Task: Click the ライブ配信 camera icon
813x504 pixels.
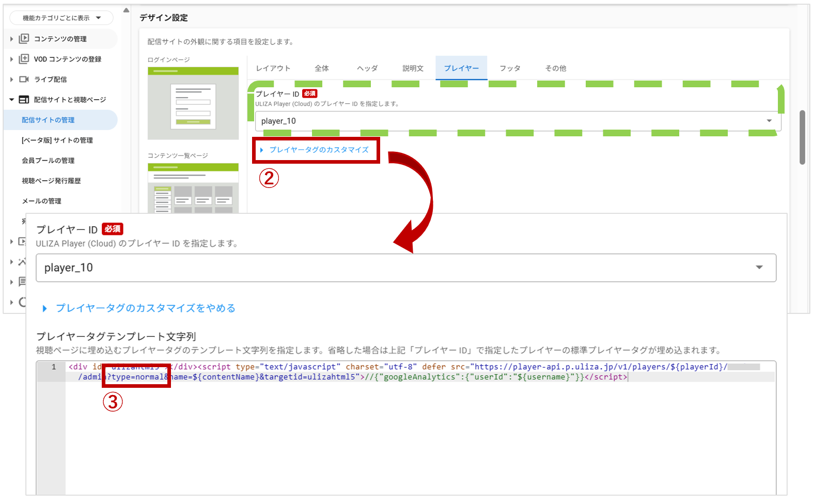Action: coord(24,80)
